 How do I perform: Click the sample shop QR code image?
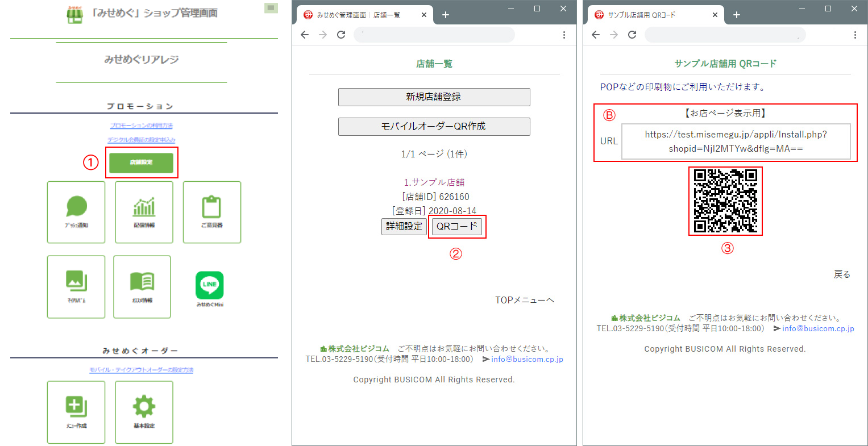[725, 201]
